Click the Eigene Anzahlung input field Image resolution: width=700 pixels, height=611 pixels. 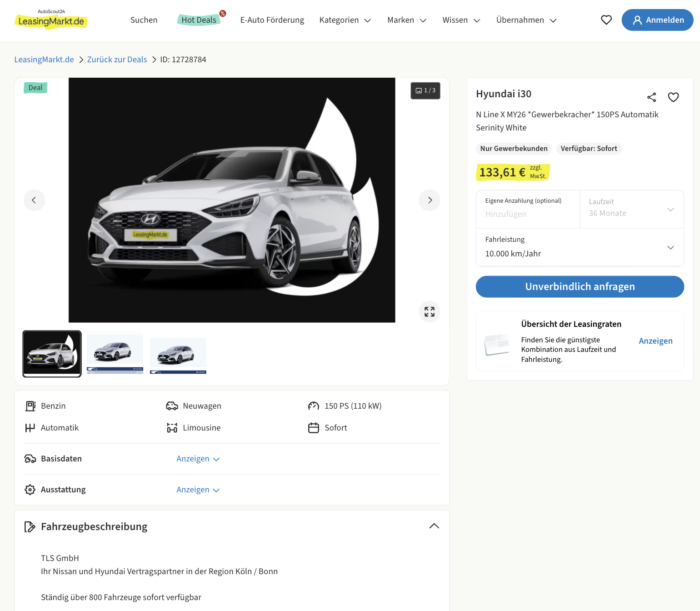coord(527,214)
